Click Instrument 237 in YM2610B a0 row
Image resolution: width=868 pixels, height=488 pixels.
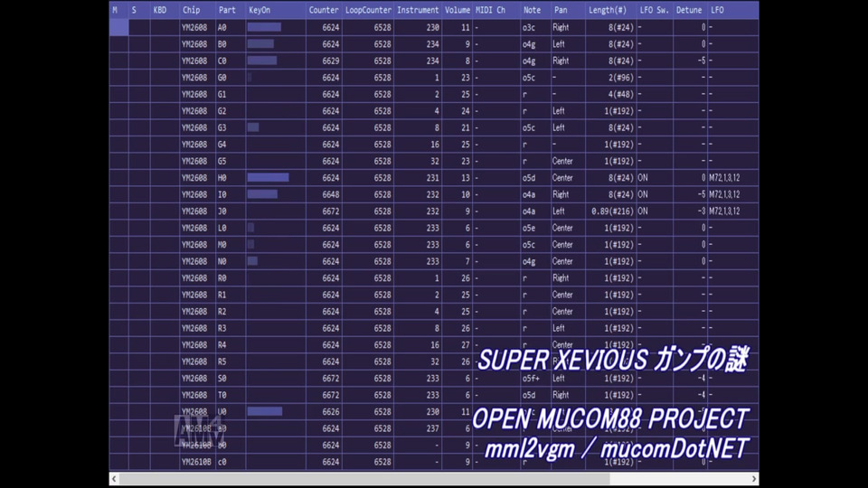pos(432,428)
